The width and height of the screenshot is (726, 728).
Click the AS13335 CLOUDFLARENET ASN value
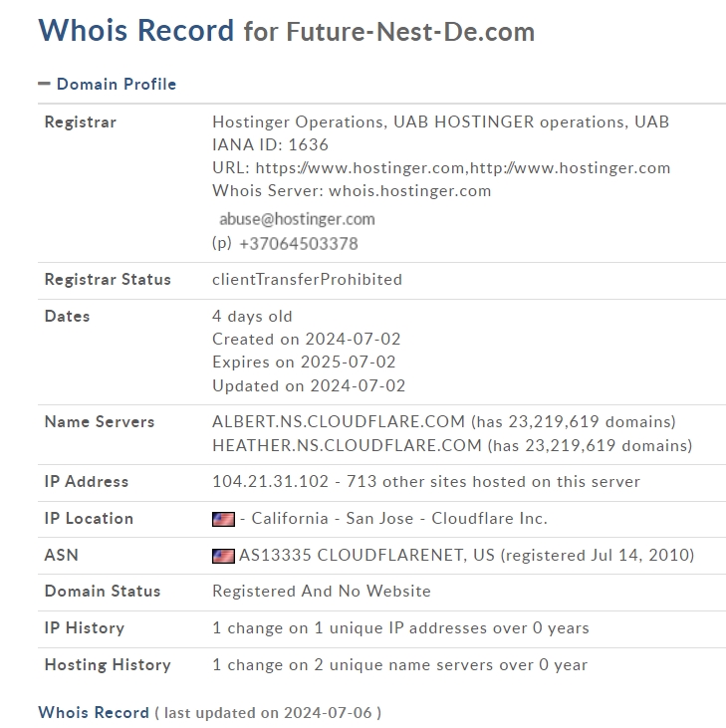[x=466, y=556]
